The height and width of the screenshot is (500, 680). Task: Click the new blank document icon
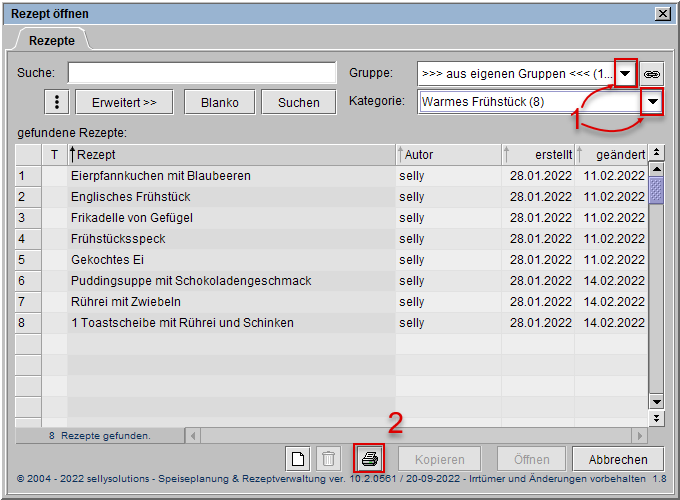[x=298, y=459]
